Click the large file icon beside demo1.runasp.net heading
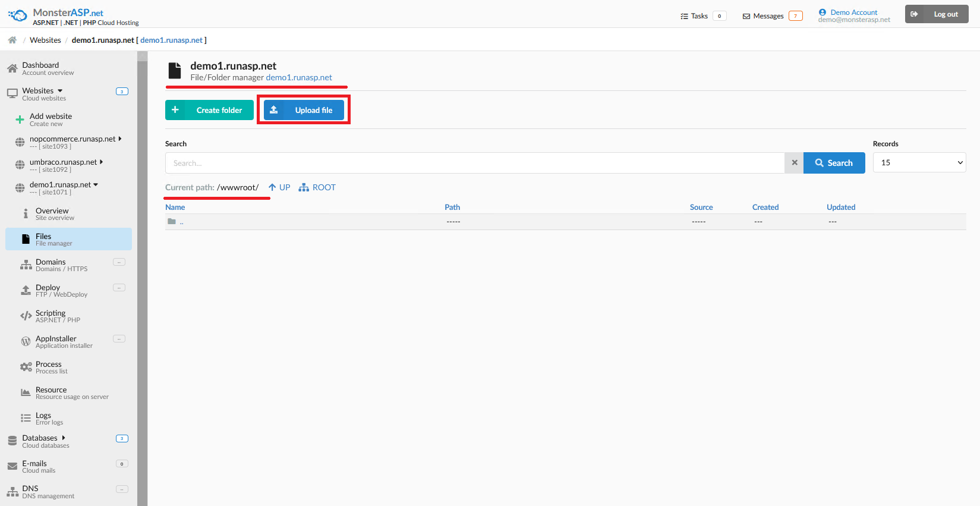Viewport: 980px width, 506px height. click(175, 71)
